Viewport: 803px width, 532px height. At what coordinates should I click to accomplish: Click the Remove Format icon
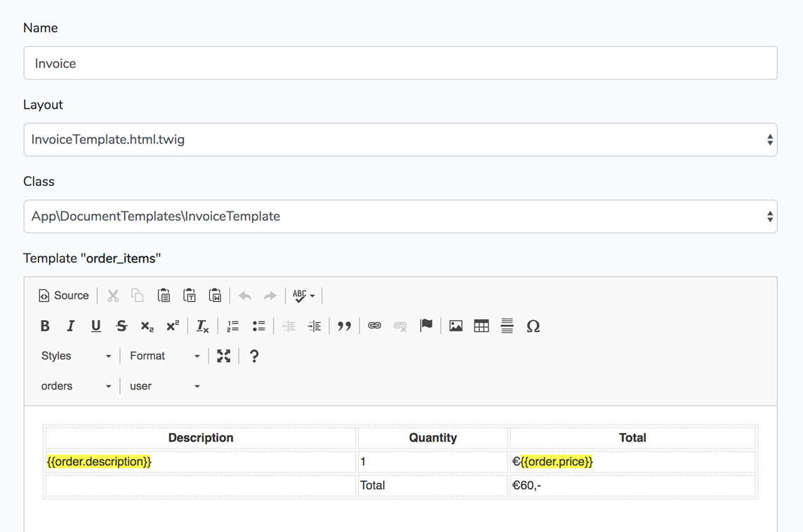tap(203, 326)
